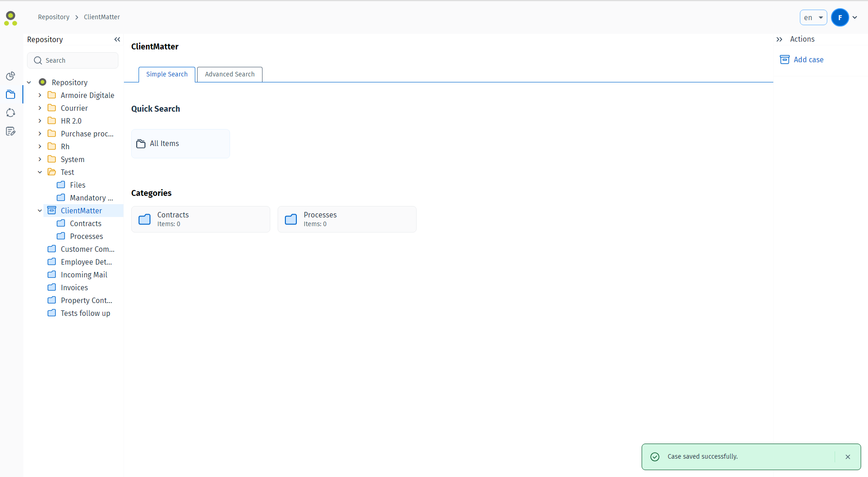Select the System folder label in tree
The width and height of the screenshot is (868, 477).
coord(73,159)
